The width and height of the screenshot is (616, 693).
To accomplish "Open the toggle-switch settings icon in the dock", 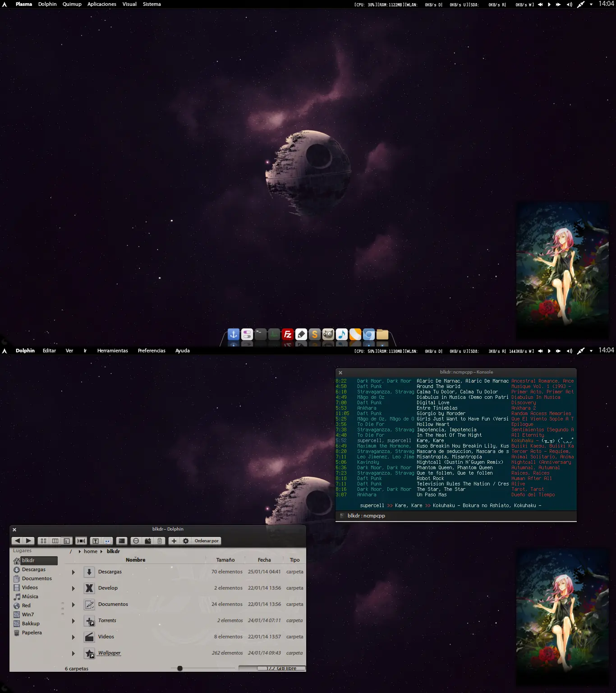I will [x=247, y=334].
